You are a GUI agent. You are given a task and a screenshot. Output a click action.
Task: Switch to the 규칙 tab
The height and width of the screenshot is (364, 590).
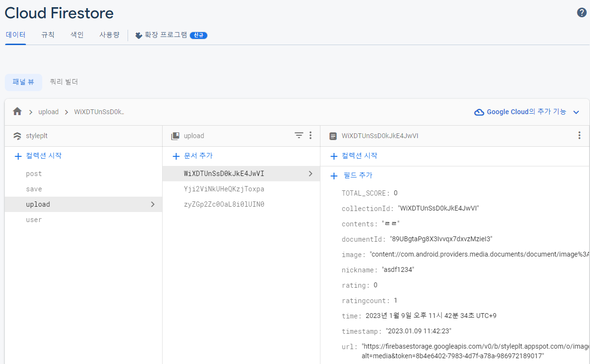48,35
